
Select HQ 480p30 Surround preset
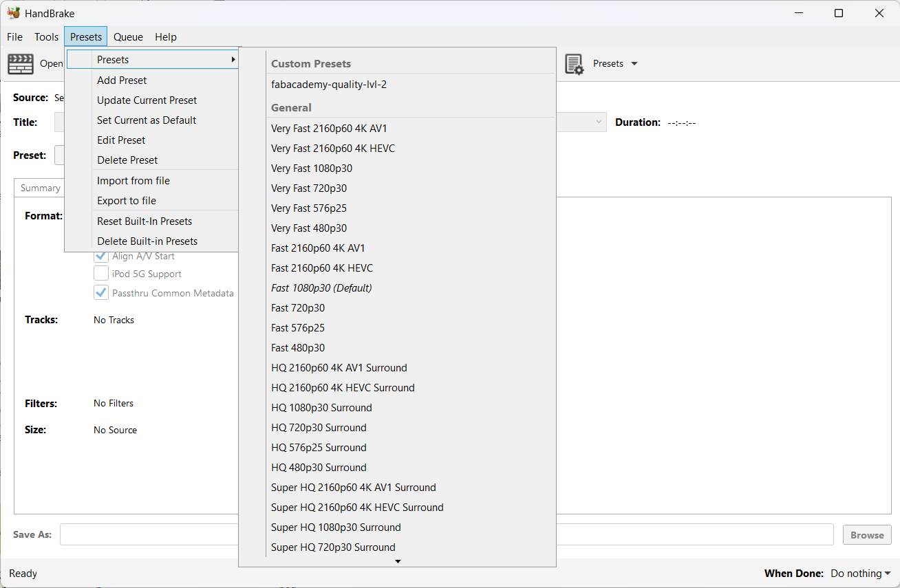point(397,468)
